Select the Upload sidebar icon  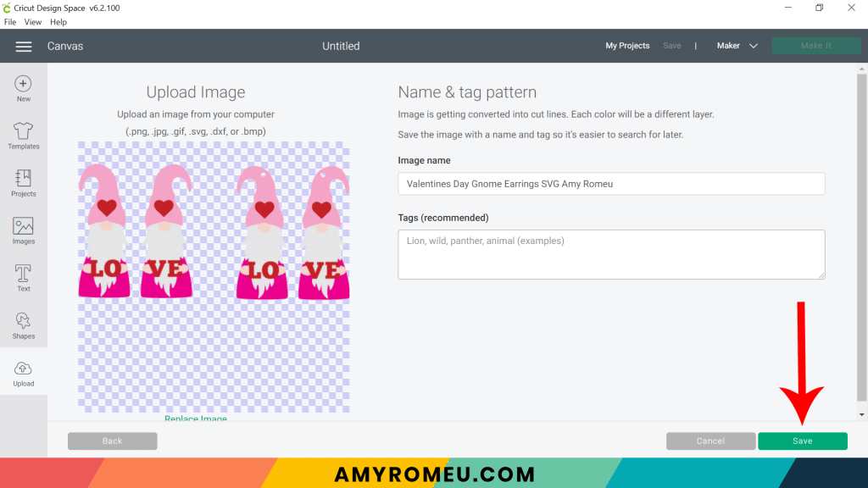point(23,374)
